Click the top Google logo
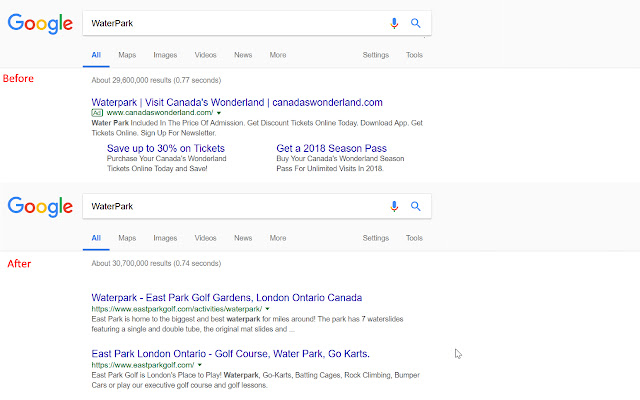The width and height of the screenshot is (640, 400). [39, 24]
